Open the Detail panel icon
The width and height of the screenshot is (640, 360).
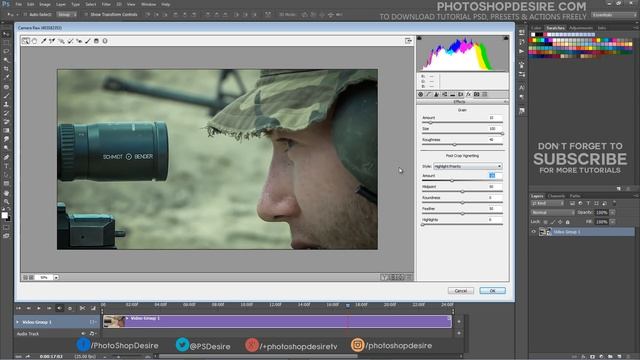tap(436, 94)
